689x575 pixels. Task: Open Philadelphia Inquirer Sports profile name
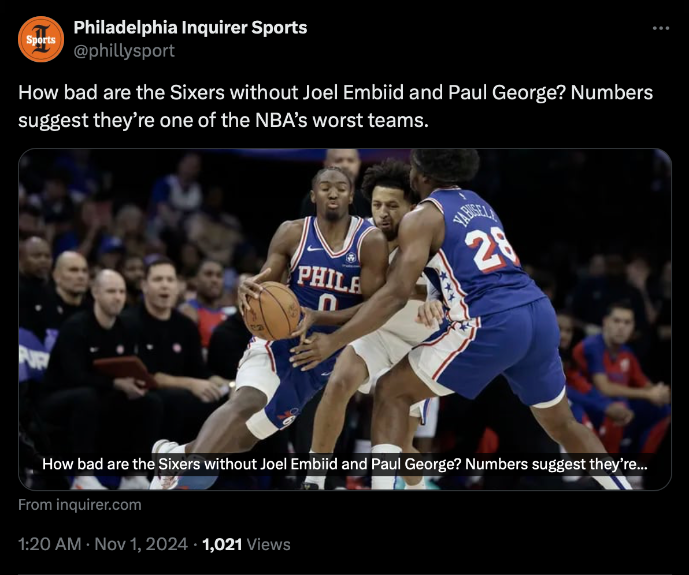pyautogui.click(x=190, y=28)
